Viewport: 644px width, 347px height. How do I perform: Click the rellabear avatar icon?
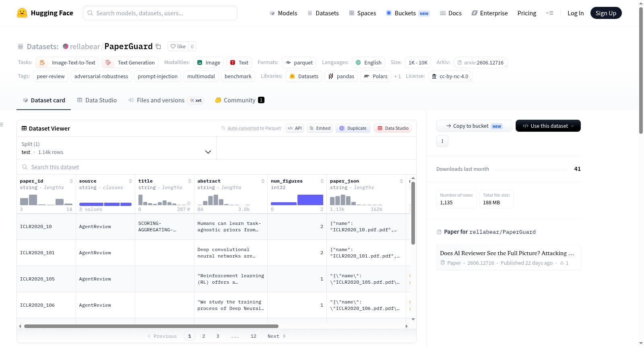[66, 47]
